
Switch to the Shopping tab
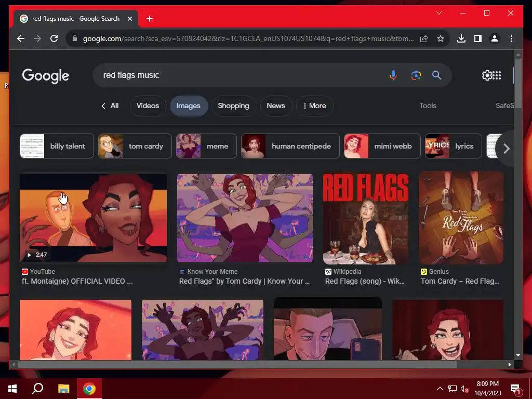click(x=233, y=106)
